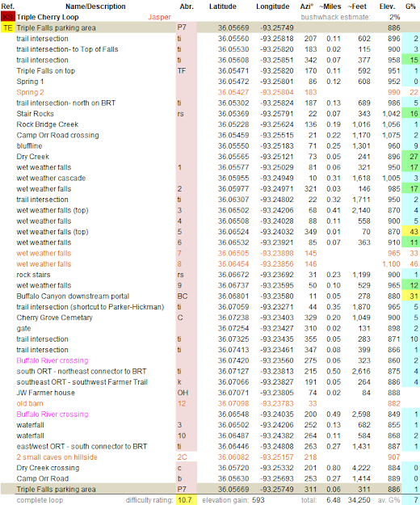Screen dimensions: 420x505
Task: Select the elevation gain value 593
Action: (x=258, y=500)
